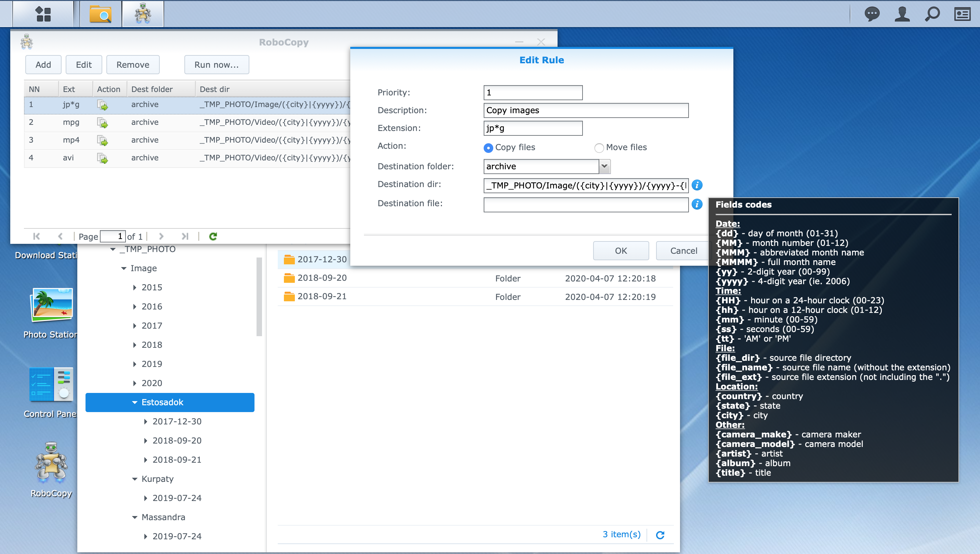Collapse the Massandra tree node
The width and height of the screenshot is (980, 554).
tap(135, 517)
